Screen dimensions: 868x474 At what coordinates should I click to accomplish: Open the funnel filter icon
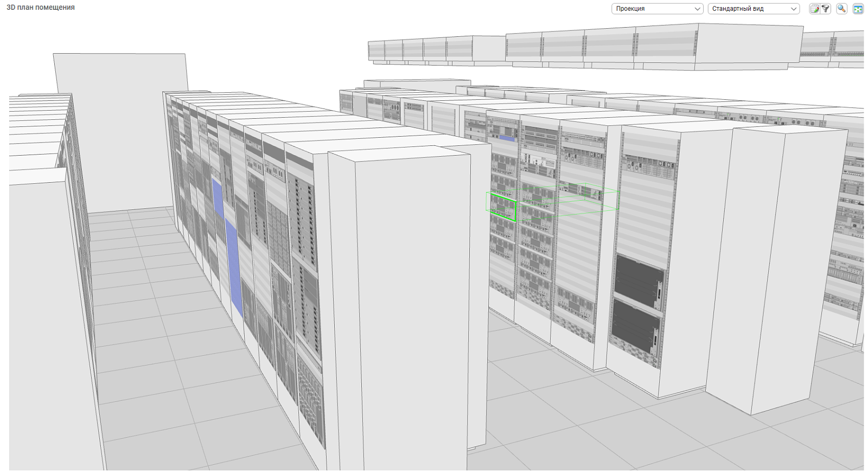click(826, 9)
